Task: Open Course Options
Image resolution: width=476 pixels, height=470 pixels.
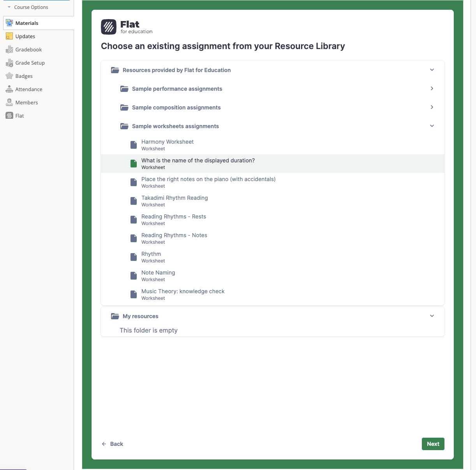Action: click(x=31, y=7)
